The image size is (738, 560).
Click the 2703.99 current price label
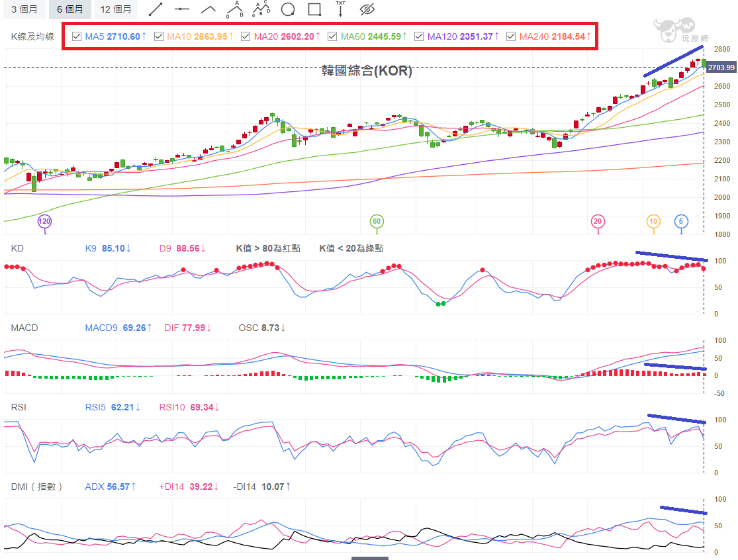[x=721, y=68]
